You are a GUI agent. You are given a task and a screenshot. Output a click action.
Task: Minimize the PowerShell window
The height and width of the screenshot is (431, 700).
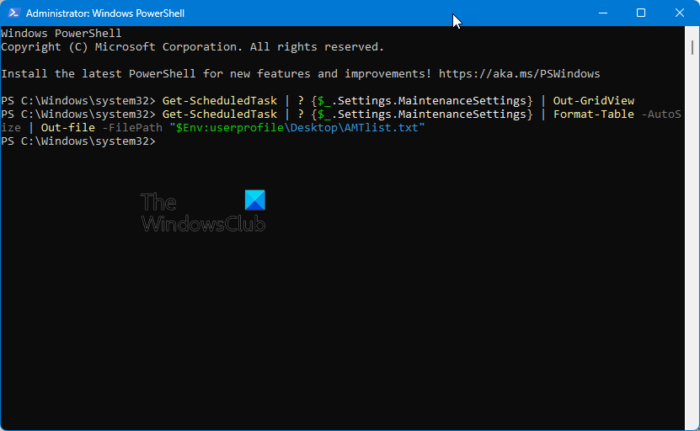[x=603, y=13]
